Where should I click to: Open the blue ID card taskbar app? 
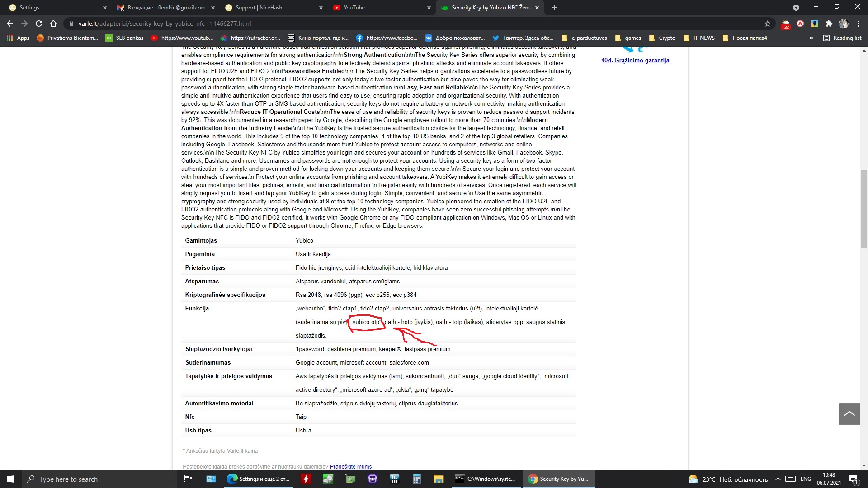(x=211, y=479)
